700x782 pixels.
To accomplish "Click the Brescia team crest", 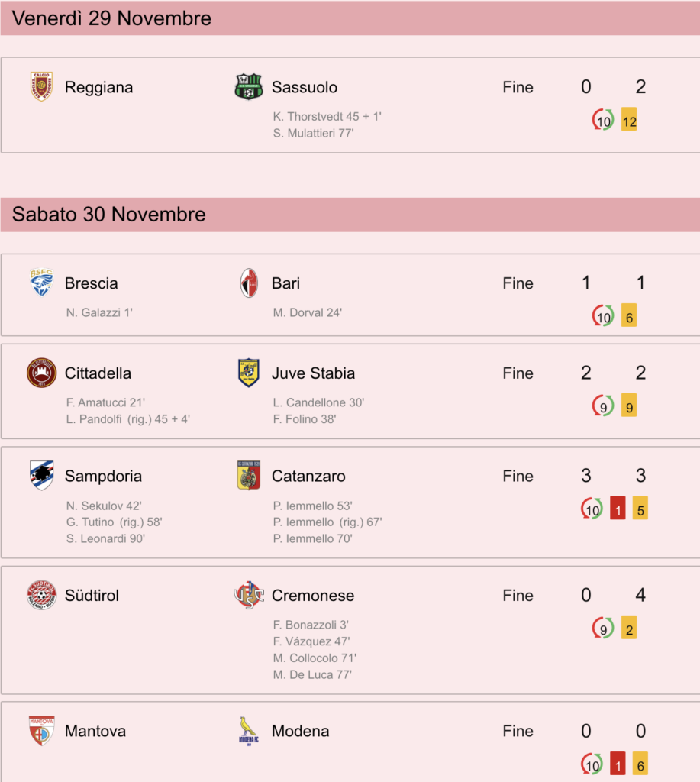I will tap(41, 283).
